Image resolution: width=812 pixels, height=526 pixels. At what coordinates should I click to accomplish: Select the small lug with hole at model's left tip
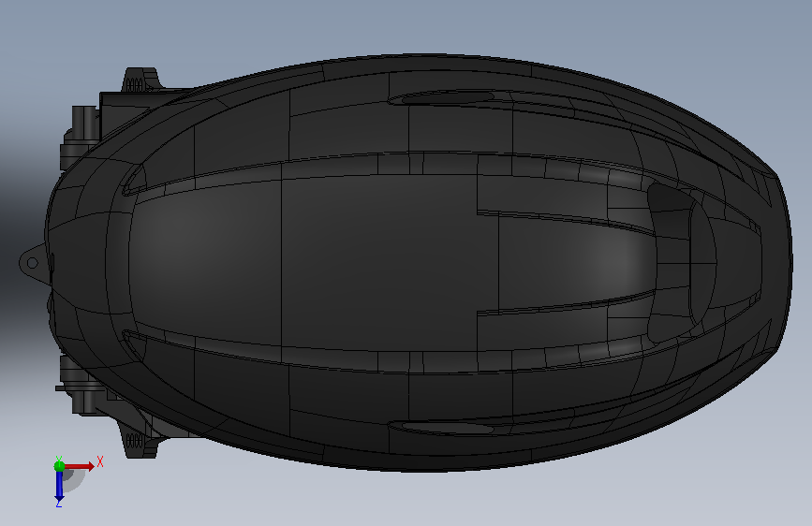pyautogui.click(x=34, y=264)
